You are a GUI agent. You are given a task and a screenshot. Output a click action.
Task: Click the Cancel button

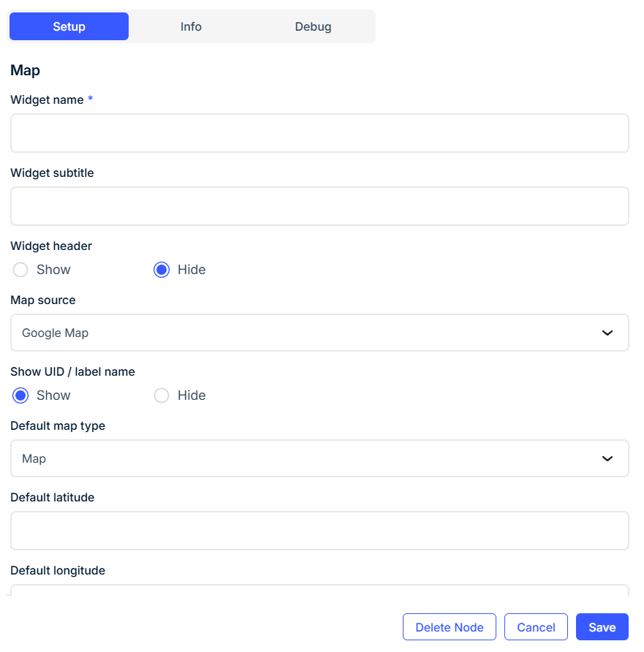pyautogui.click(x=536, y=626)
